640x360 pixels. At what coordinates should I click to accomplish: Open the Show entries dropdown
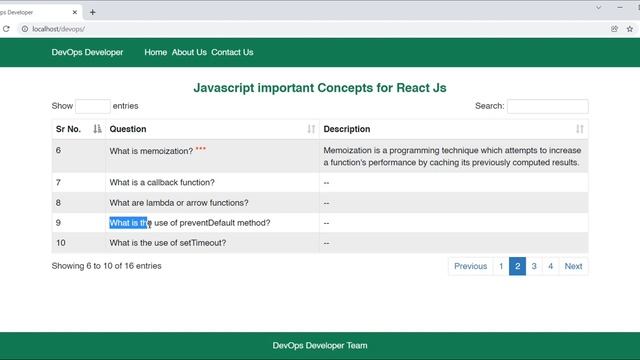pos(93,106)
